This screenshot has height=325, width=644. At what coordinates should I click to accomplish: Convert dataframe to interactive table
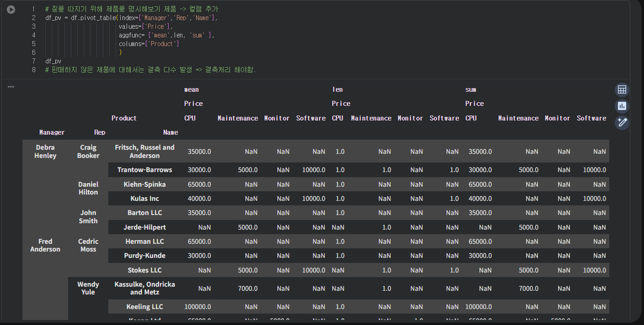coord(622,90)
